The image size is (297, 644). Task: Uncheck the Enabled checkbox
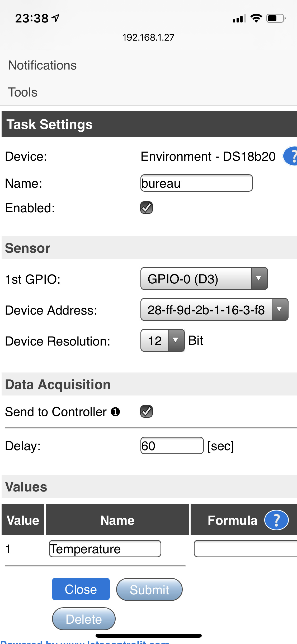(x=147, y=208)
